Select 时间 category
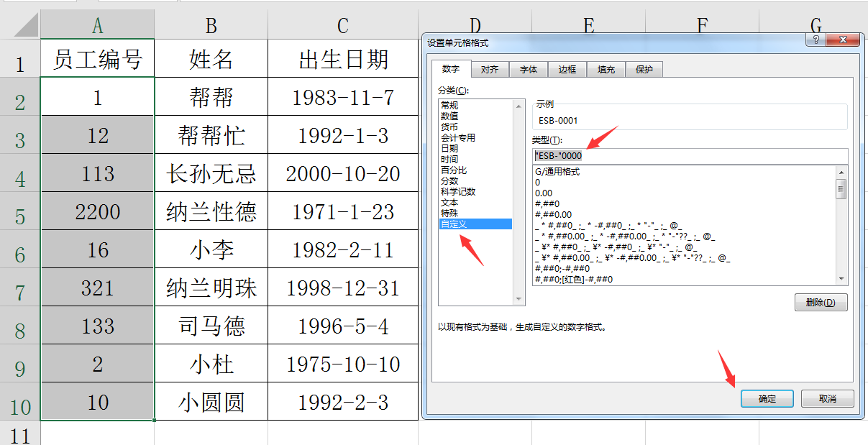Screen dimensions: 868x445 click(475, 159)
